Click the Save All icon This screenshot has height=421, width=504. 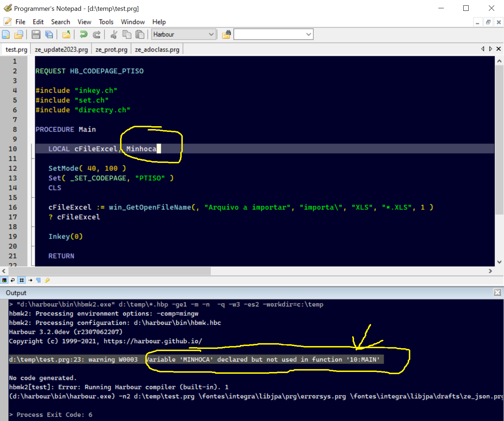coord(49,35)
